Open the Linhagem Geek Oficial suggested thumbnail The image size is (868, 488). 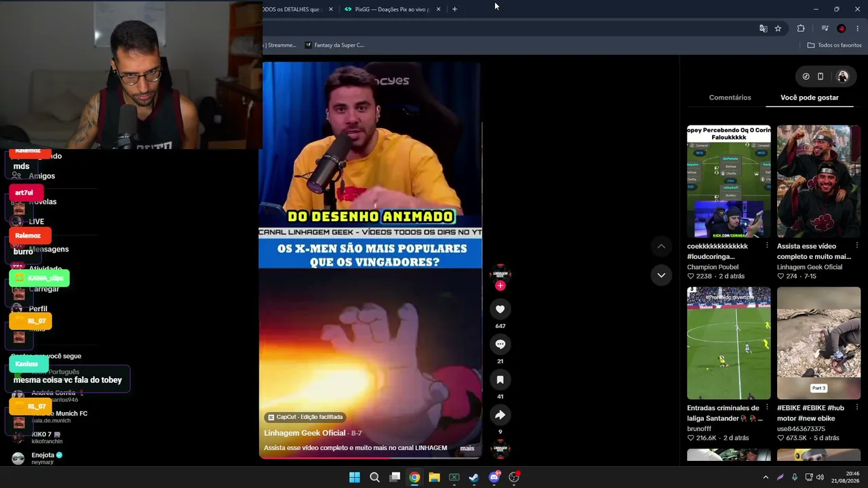pos(818,182)
